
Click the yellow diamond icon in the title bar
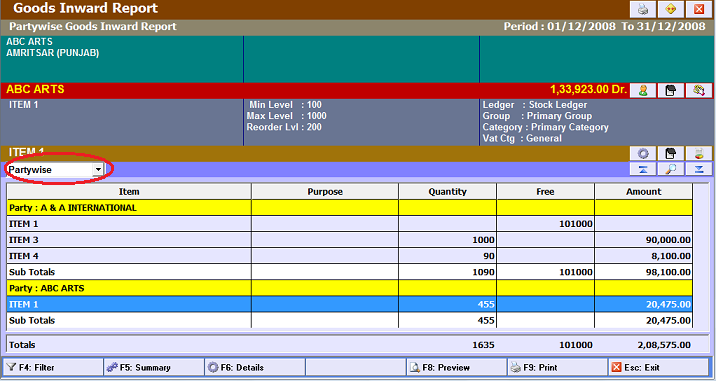point(671,9)
